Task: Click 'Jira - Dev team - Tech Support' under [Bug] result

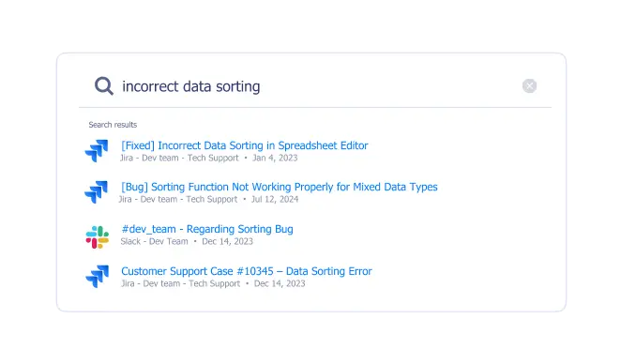Action: (178, 199)
